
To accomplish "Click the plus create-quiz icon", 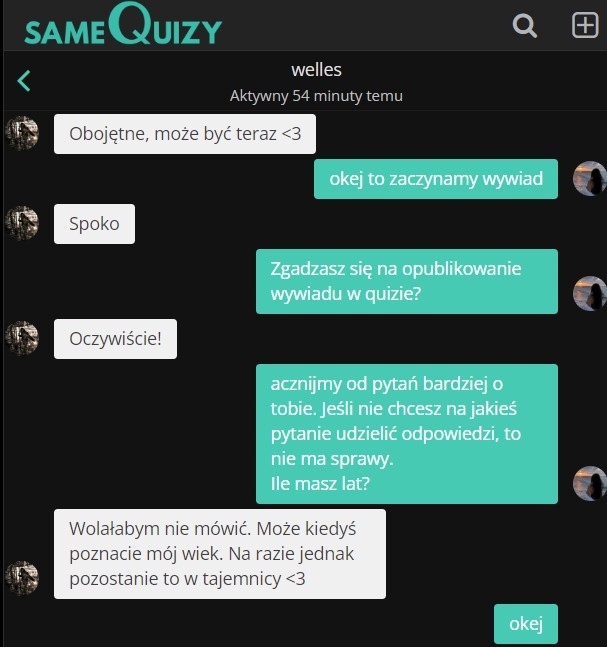I will pos(585,25).
